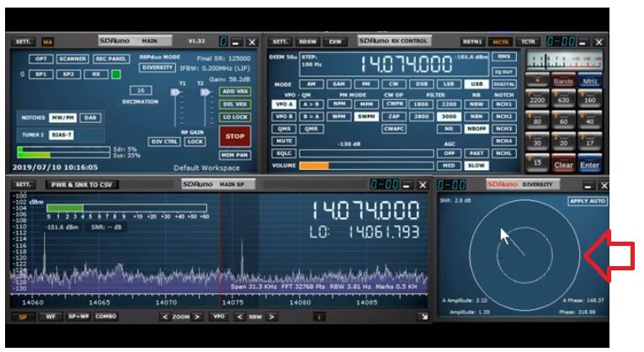Select the 20 band keypad button
644x352 pixels.
point(563,142)
